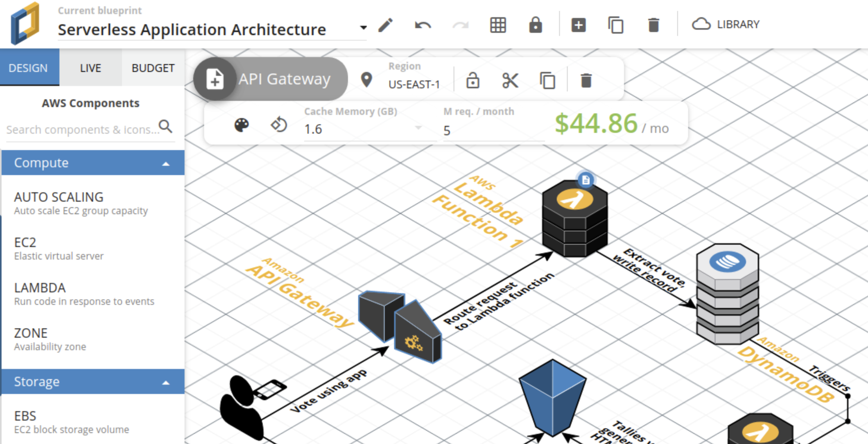Switch to the LIVE tab
Screen dimensions: 868x444
[90, 68]
